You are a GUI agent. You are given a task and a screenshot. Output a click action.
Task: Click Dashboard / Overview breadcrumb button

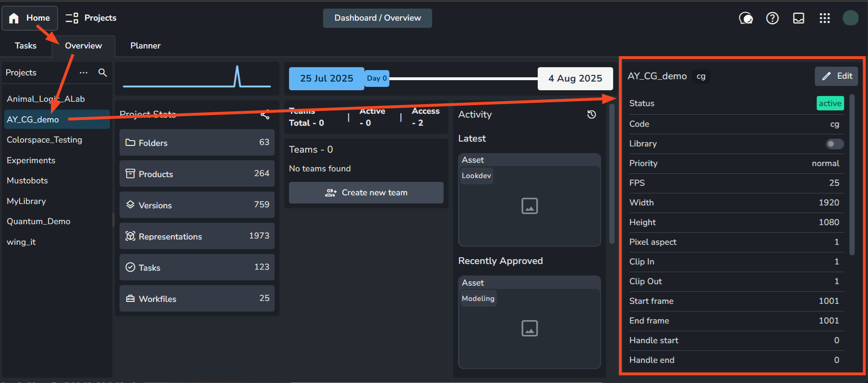point(377,18)
